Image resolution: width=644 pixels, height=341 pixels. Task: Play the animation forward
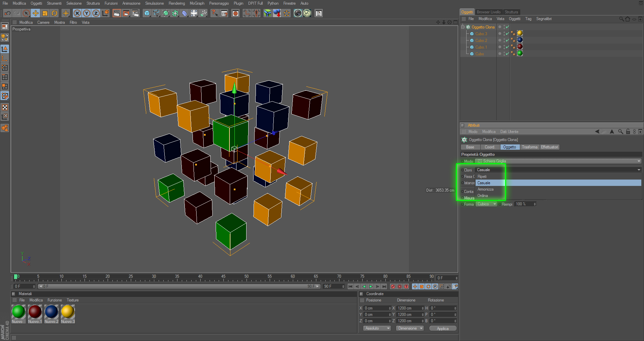(371, 286)
